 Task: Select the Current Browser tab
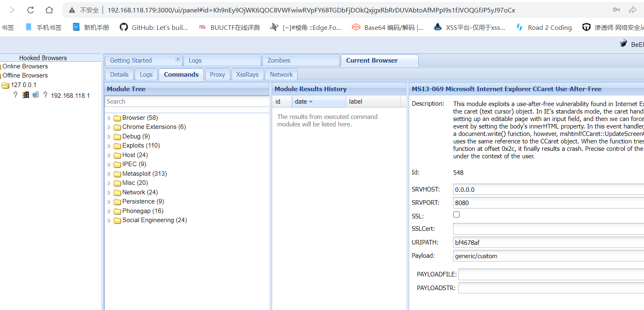tap(379, 61)
